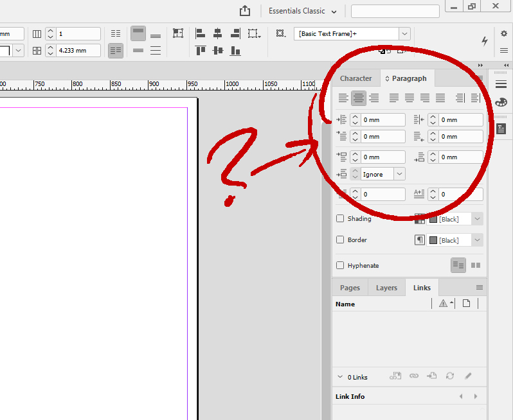Click the drop cap lines field

(x=382, y=194)
